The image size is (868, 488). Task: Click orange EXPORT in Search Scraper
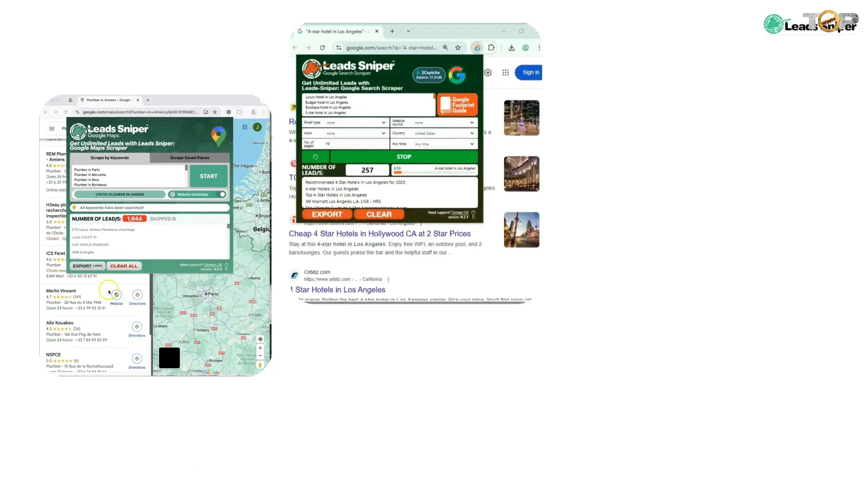coord(327,214)
